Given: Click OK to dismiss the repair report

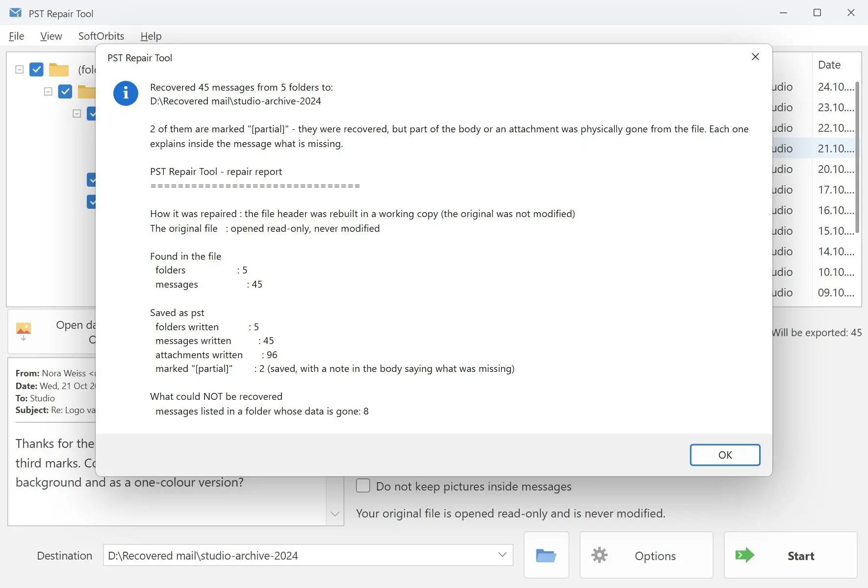Looking at the screenshot, I should tap(725, 455).
